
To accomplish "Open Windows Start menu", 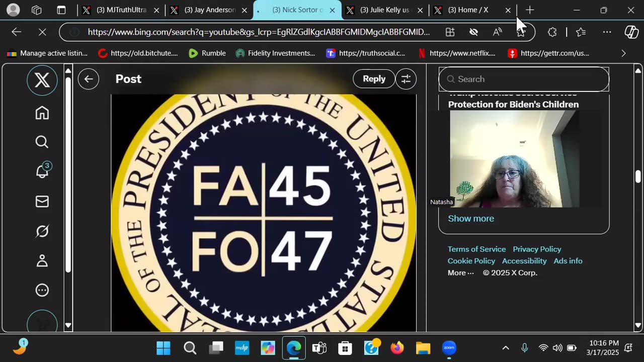I will point(164,348).
